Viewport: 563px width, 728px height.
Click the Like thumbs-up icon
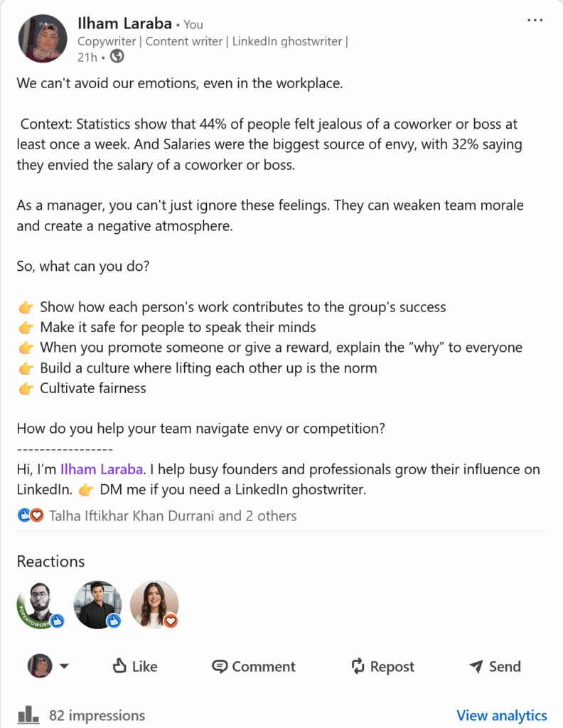[x=119, y=666]
